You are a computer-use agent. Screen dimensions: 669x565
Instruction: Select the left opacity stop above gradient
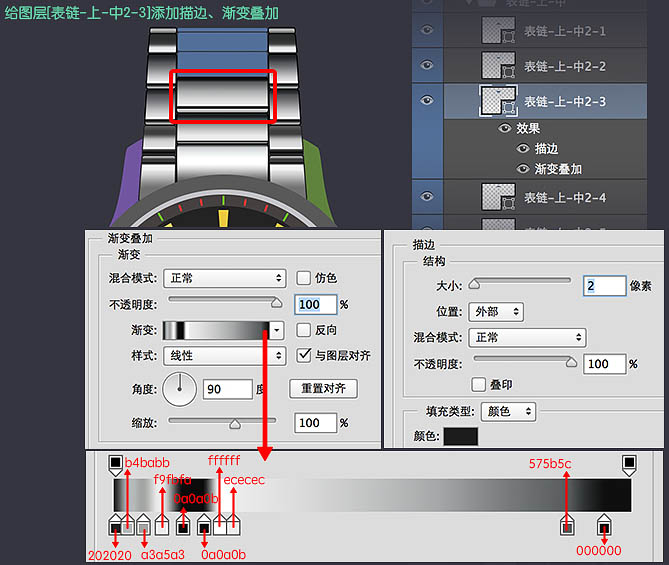point(115,466)
